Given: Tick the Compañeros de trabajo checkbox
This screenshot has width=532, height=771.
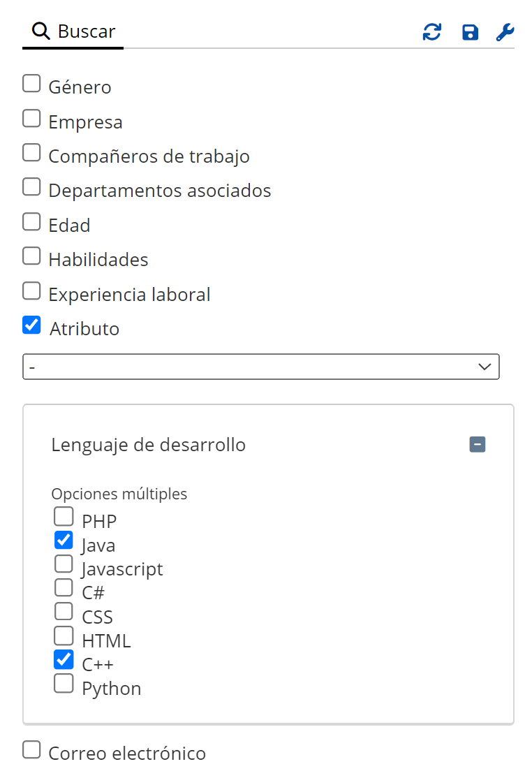Looking at the screenshot, I should point(31,153).
